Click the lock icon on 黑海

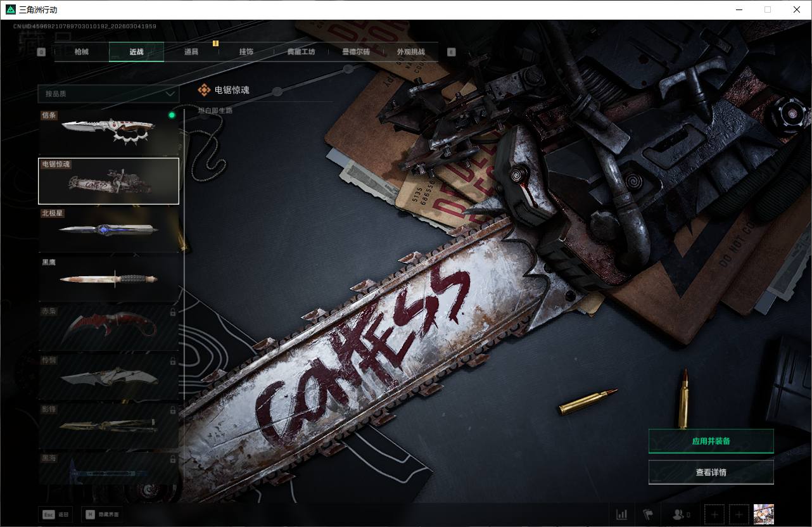tap(173, 459)
